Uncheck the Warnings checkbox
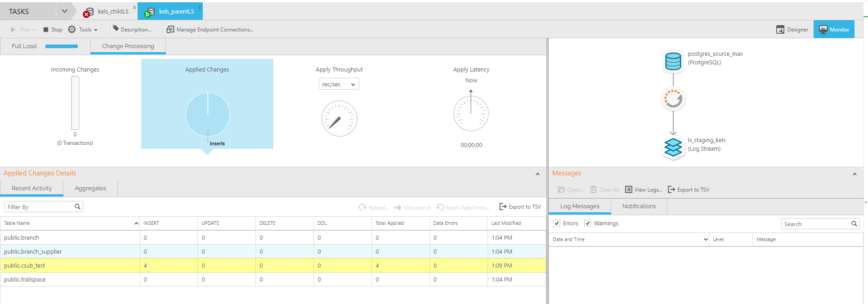Image resolution: width=868 pixels, height=304 pixels. coord(588,224)
